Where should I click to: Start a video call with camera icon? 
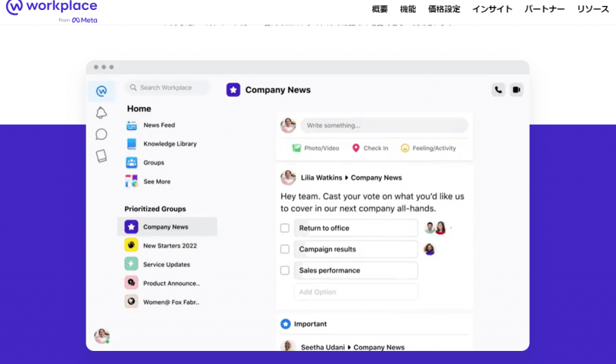click(517, 90)
